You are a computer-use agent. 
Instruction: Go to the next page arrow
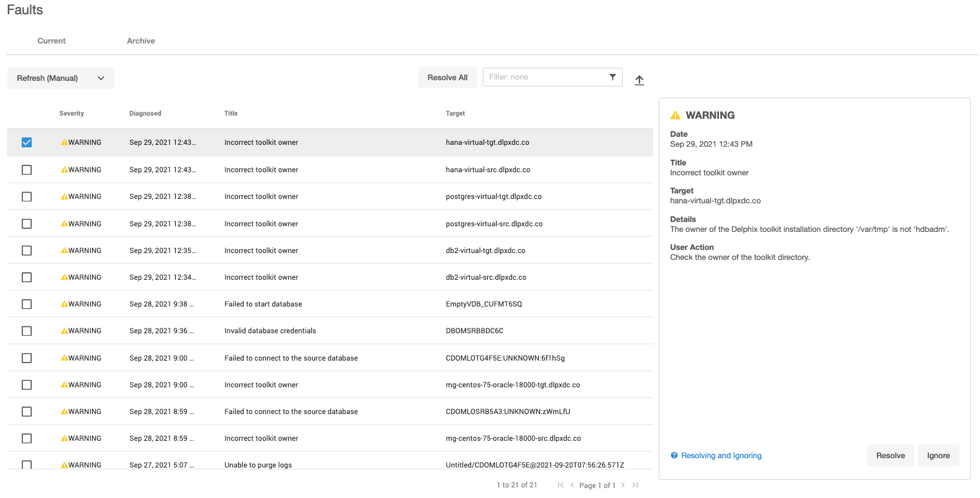point(623,485)
